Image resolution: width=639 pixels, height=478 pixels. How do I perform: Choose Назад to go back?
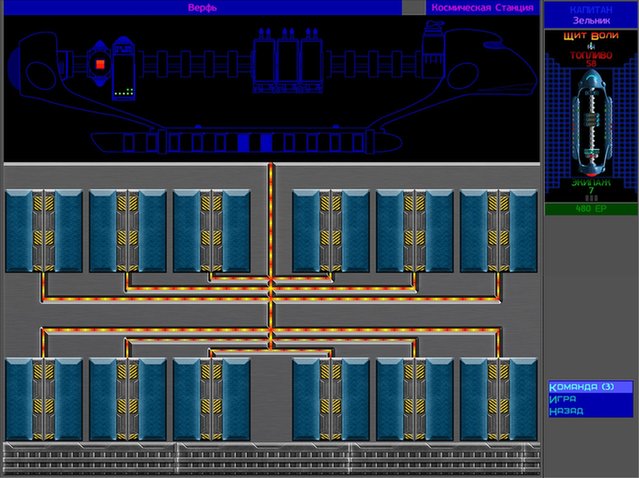tap(591, 411)
